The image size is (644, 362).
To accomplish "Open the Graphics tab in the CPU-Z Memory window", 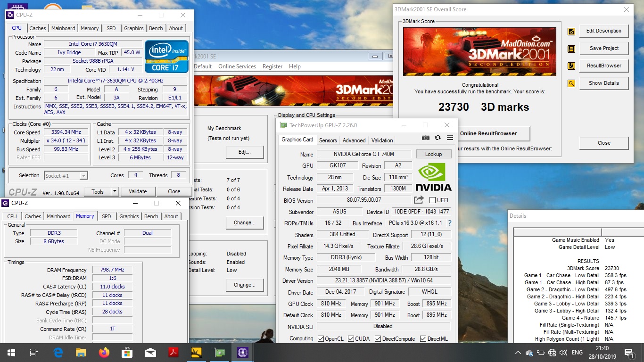I will point(129,216).
